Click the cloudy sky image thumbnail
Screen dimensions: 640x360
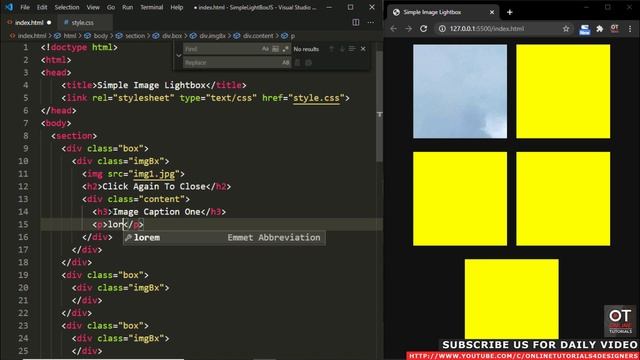tap(460, 91)
